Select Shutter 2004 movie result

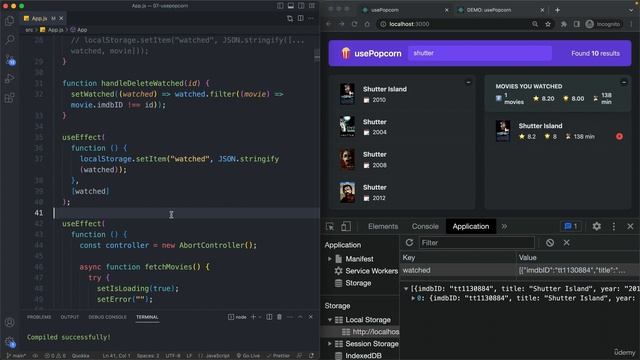(402, 127)
